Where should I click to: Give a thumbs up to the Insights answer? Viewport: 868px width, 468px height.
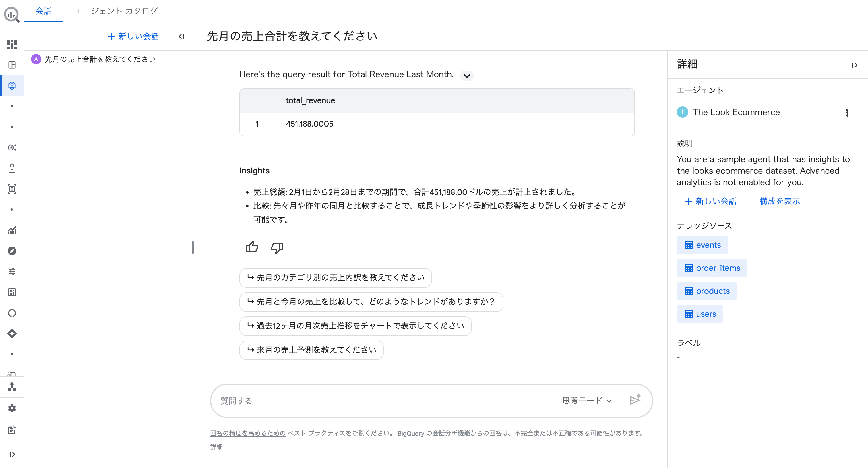coord(252,247)
